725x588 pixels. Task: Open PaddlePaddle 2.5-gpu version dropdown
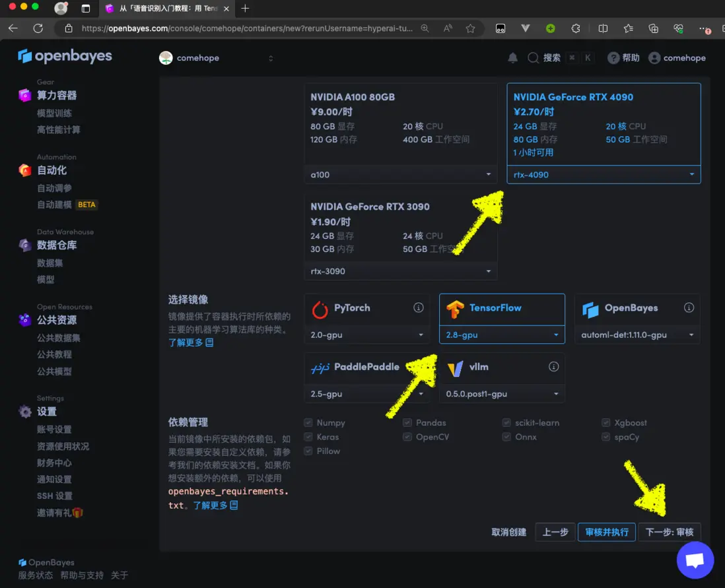pos(366,394)
